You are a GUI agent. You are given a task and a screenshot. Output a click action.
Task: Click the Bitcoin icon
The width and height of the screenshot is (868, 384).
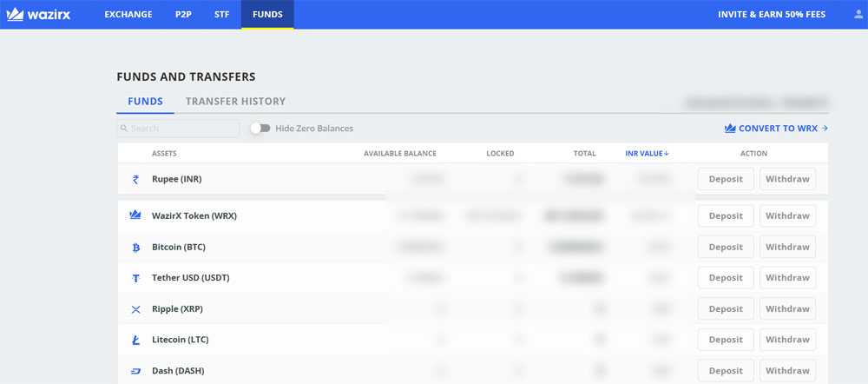pos(135,247)
